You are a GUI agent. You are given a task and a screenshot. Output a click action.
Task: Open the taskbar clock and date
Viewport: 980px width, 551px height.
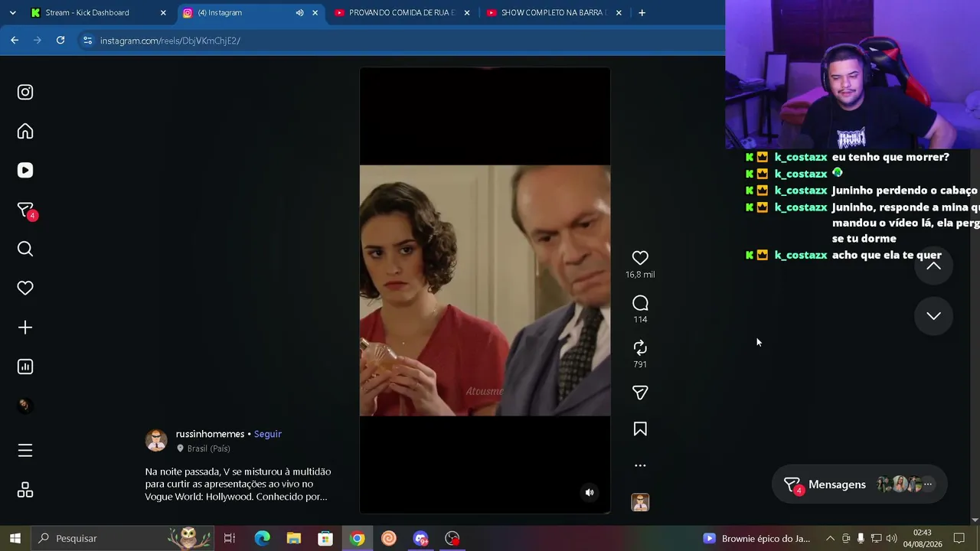click(923, 538)
